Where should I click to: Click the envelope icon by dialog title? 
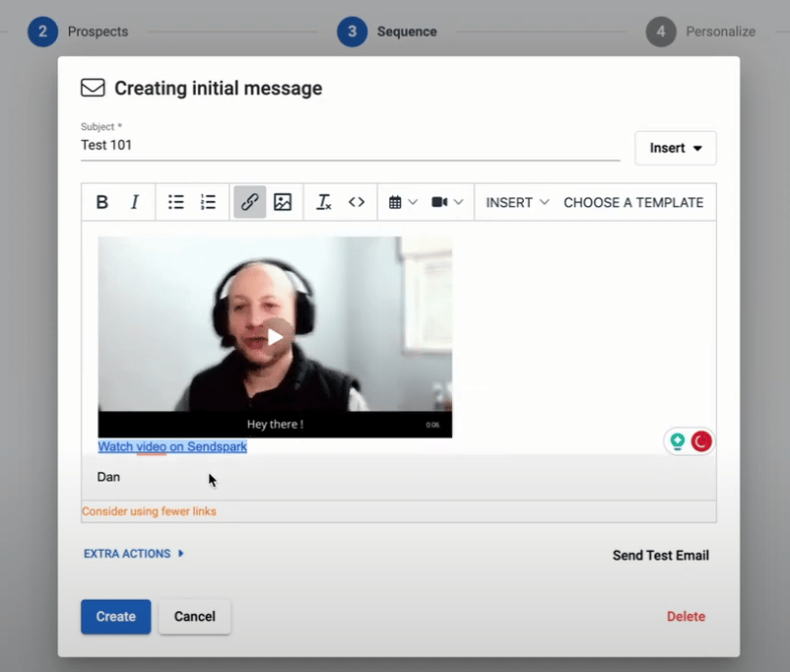pyautogui.click(x=93, y=88)
